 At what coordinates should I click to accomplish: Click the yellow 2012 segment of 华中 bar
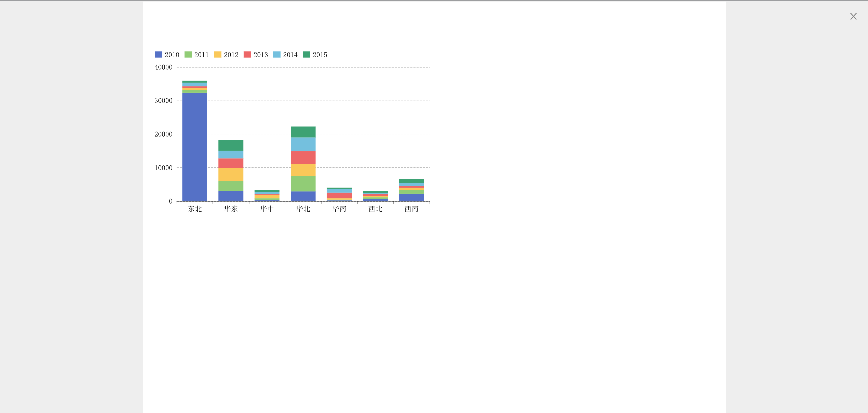coord(267,196)
